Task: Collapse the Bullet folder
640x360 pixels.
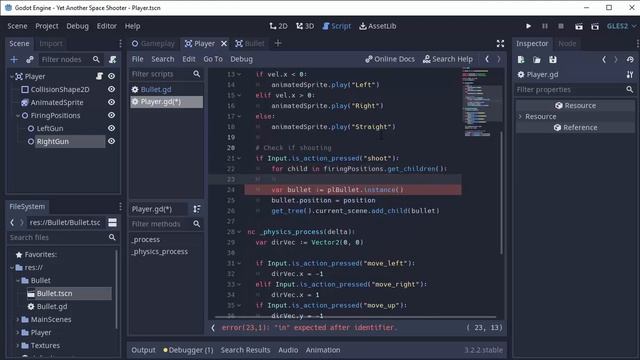Action: 18,280
